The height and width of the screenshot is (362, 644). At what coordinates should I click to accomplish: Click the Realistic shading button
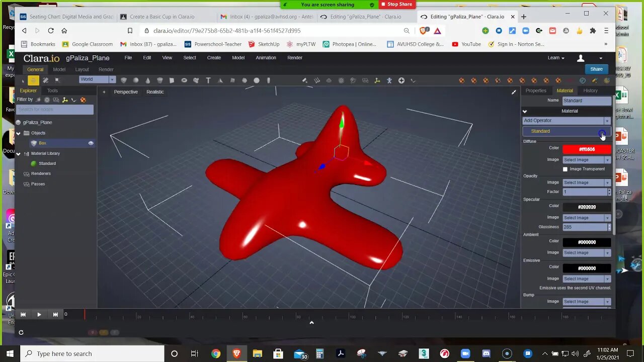(155, 92)
